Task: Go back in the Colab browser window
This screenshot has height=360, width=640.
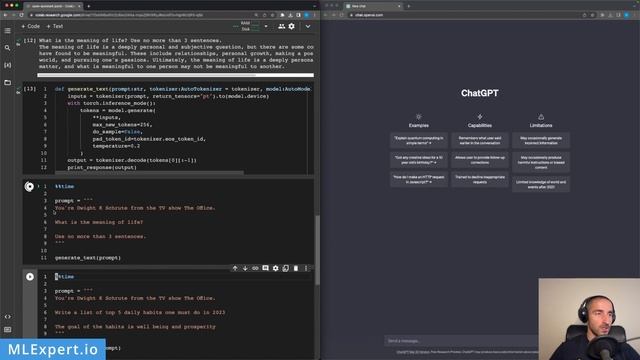Action: pyautogui.click(x=5, y=15)
